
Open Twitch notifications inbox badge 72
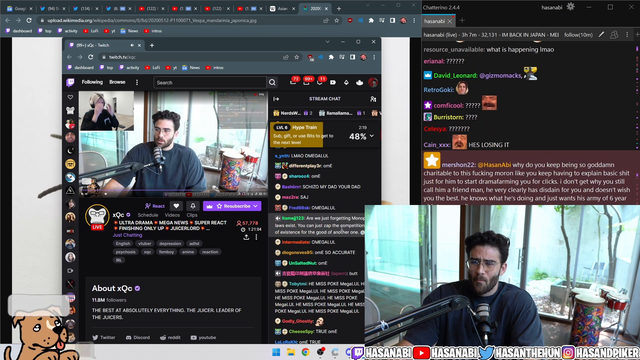pyautogui.click(x=293, y=82)
